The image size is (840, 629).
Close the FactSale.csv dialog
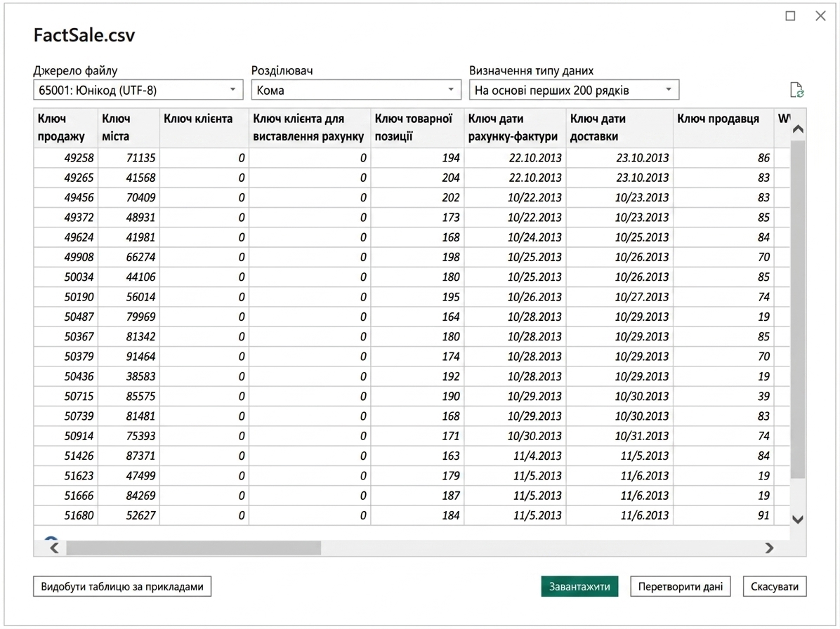pyautogui.click(x=820, y=16)
